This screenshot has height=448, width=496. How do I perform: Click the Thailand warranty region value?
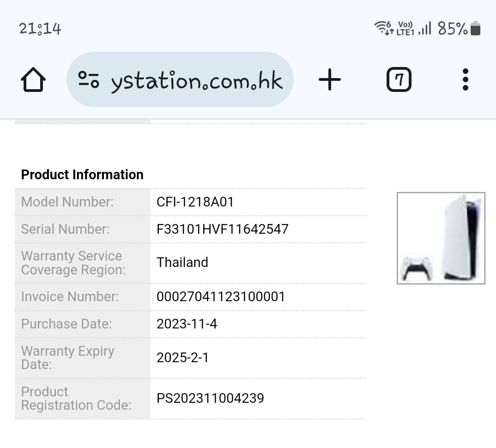182,263
